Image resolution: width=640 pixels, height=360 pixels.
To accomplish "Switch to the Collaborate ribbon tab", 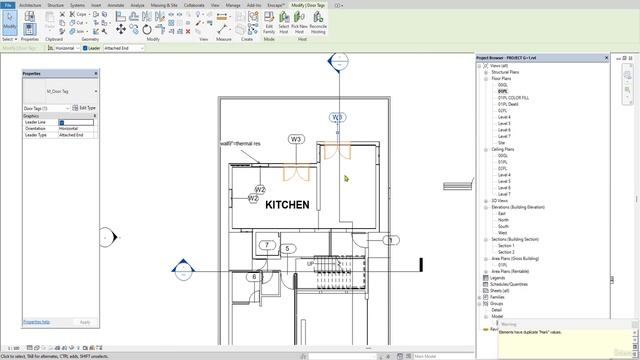I will [194, 5].
